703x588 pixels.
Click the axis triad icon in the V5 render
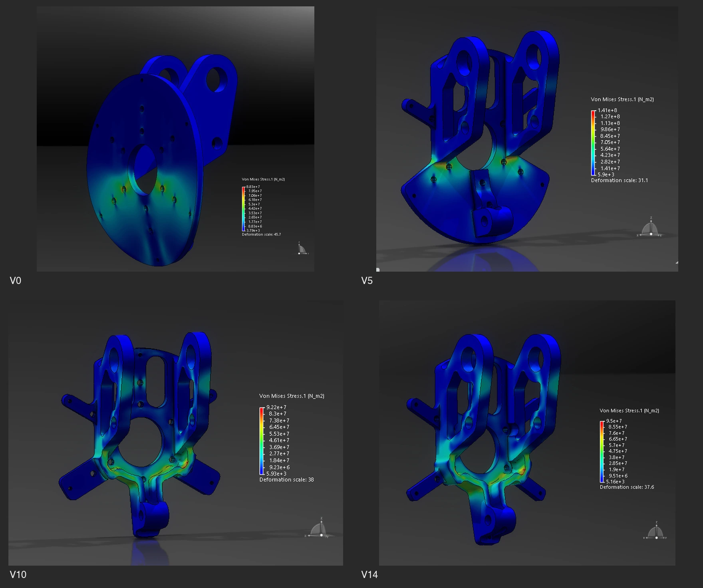tap(650, 227)
